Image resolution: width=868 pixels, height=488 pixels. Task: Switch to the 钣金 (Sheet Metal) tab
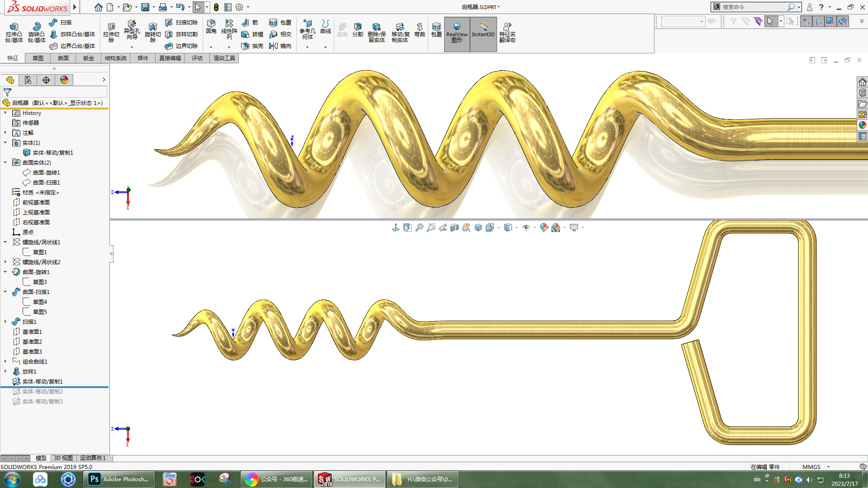tap(89, 58)
